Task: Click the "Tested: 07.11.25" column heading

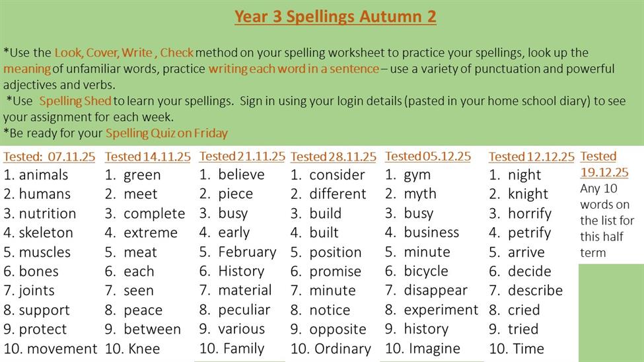Action: [50, 157]
